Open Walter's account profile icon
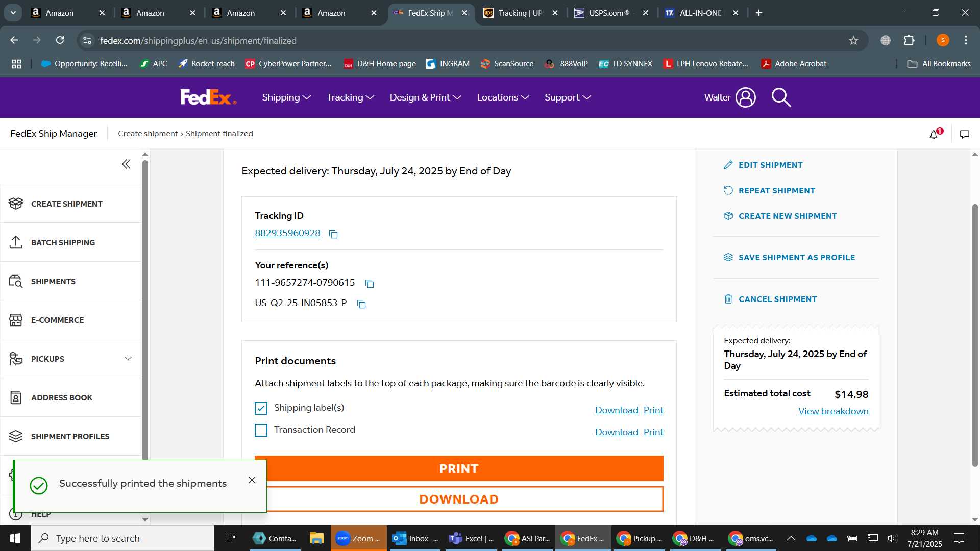 click(x=745, y=97)
